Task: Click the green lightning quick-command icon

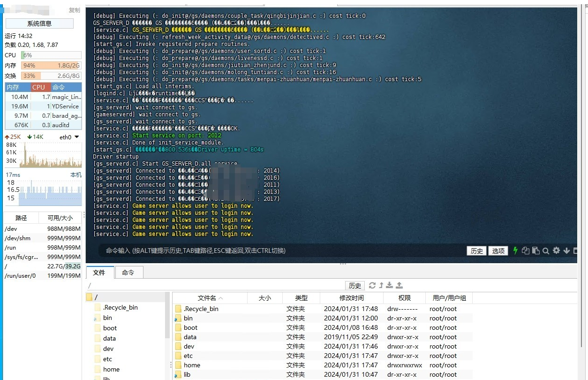Action: (x=515, y=251)
